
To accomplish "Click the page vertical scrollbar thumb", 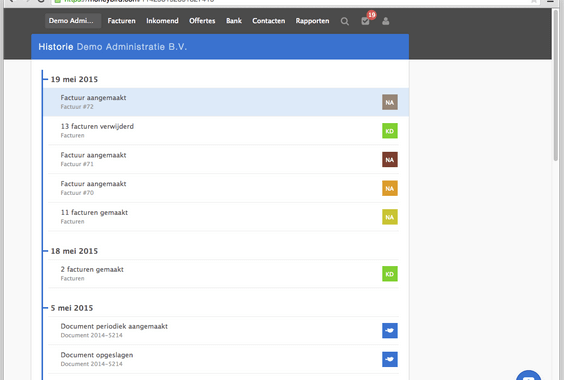I will coord(556,86).
